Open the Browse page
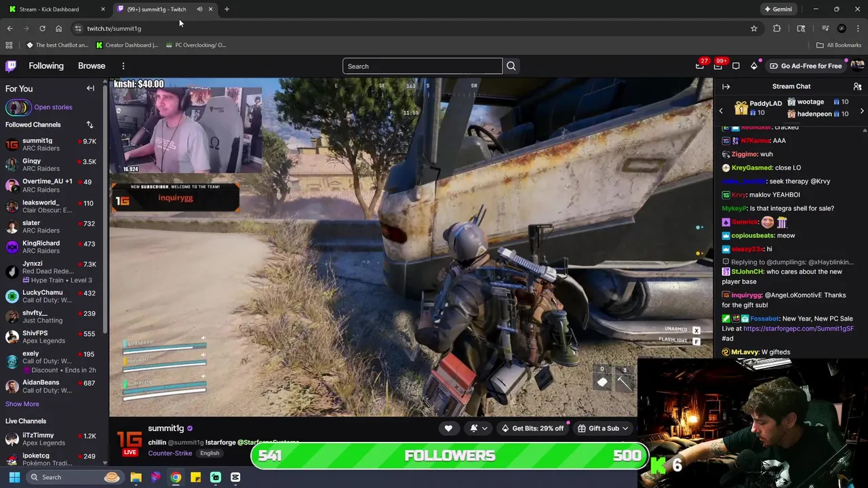Viewport: 868px width, 488px height. coord(92,66)
